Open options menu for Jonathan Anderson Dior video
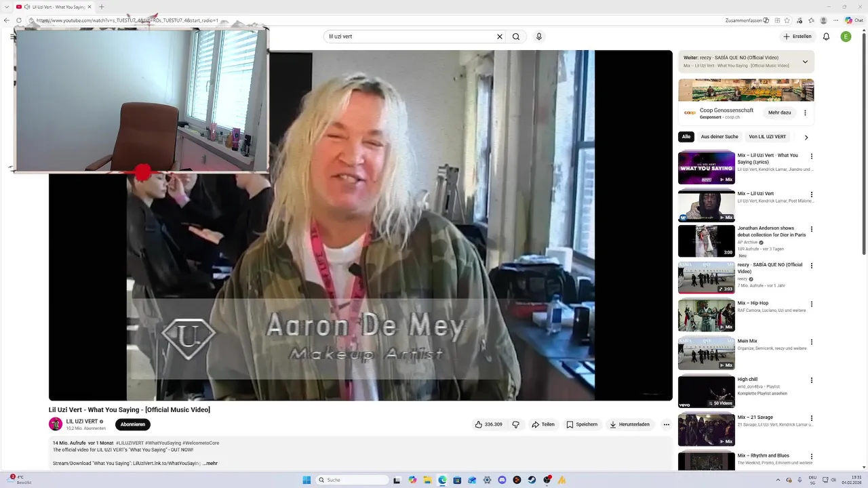Viewport: 868px width, 488px height. coord(811,229)
